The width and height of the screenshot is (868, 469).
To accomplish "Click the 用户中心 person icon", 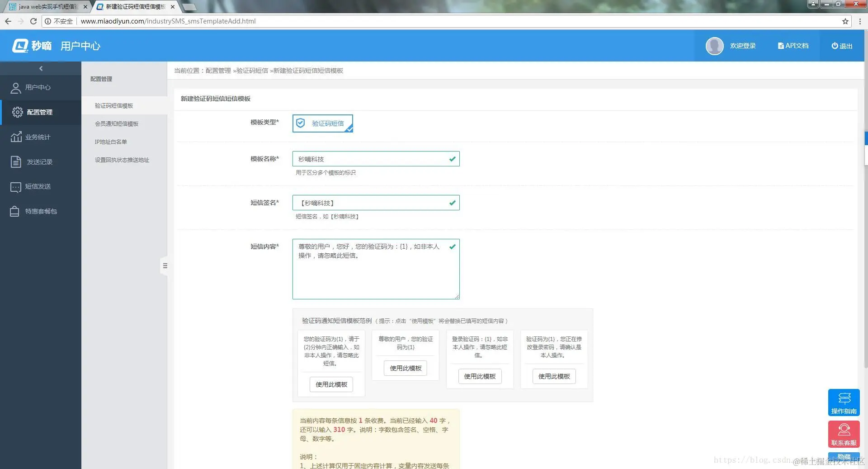I will tap(16, 88).
